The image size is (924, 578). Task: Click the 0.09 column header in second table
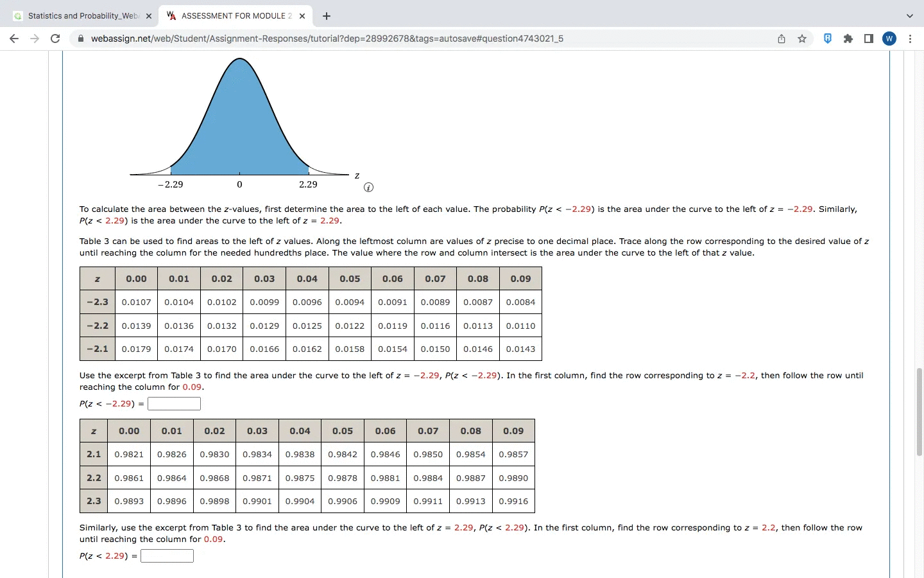(513, 431)
